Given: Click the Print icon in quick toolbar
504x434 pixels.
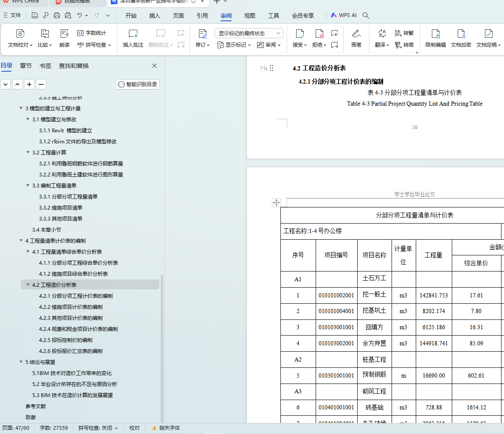Looking at the screenshot, I should pyautogui.click(x=56, y=15).
